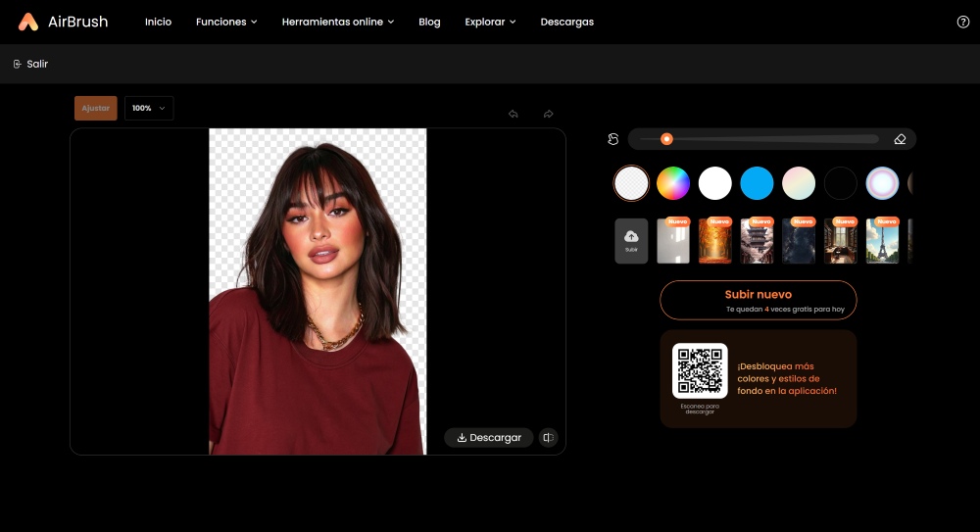
Task: Expand the Herramientas online menu
Action: pyautogui.click(x=337, y=22)
